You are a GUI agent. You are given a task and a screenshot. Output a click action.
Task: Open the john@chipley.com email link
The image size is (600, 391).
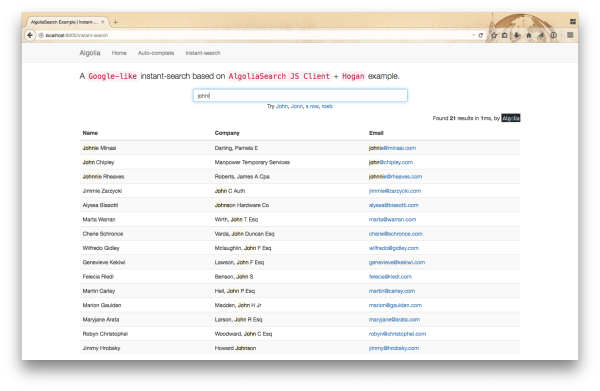point(391,162)
